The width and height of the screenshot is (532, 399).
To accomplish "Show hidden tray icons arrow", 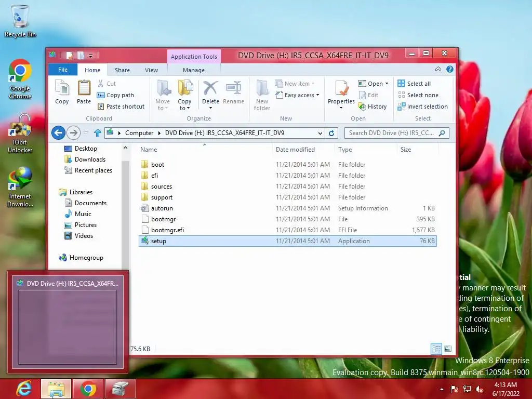I will [442, 389].
